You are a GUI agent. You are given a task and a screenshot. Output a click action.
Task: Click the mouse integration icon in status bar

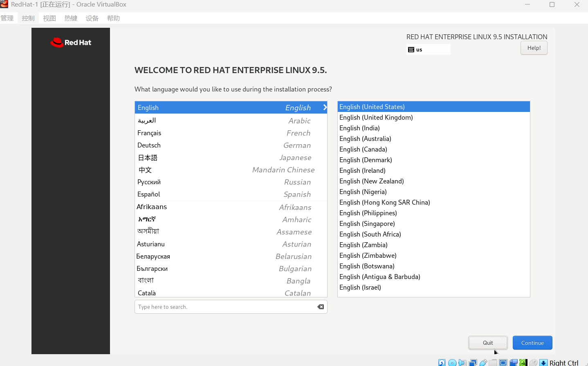click(x=533, y=363)
